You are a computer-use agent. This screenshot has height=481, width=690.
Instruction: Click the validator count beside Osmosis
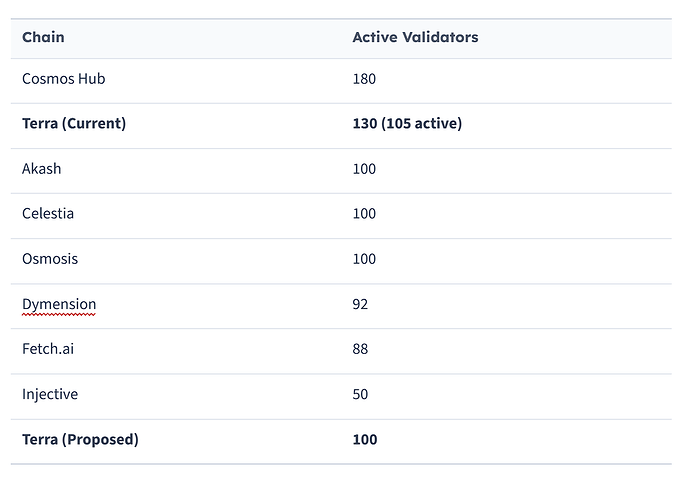pyautogui.click(x=364, y=259)
